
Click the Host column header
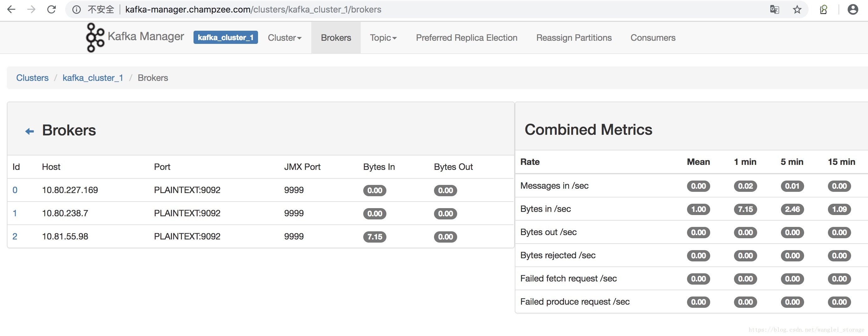[51, 167]
